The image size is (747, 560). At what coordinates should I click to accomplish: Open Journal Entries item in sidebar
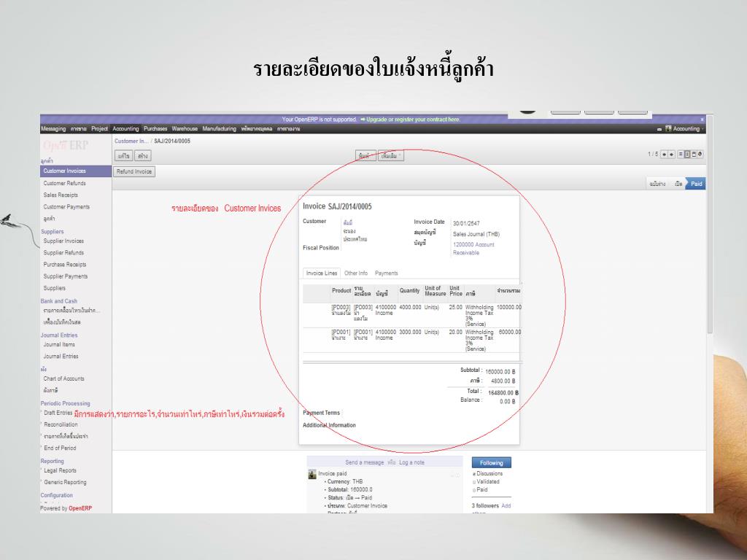pyautogui.click(x=61, y=357)
